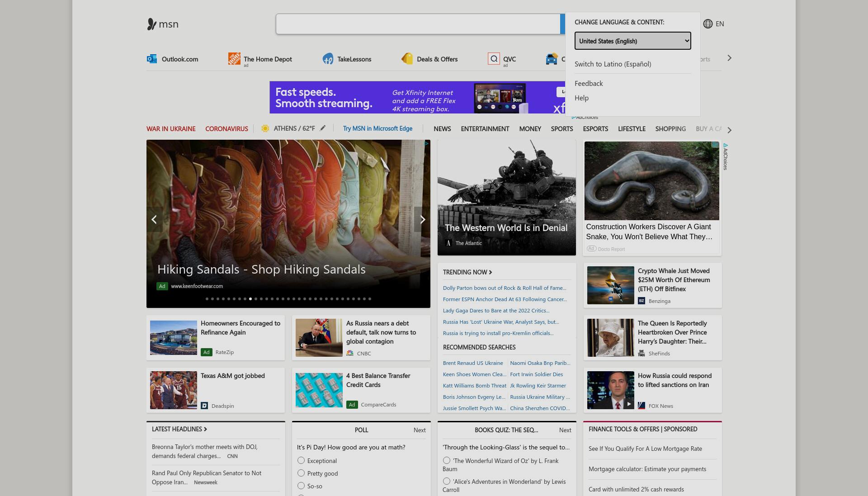868x496 pixels.
Task: Open the Deals & Offers tag icon
Action: (x=407, y=59)
